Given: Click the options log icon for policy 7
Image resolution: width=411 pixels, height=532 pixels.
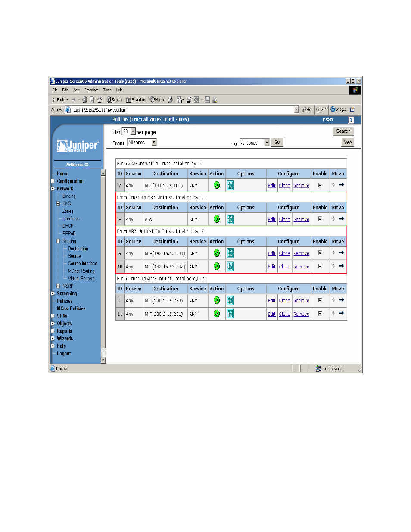Looking at the screenshot, I should (231, 185).
